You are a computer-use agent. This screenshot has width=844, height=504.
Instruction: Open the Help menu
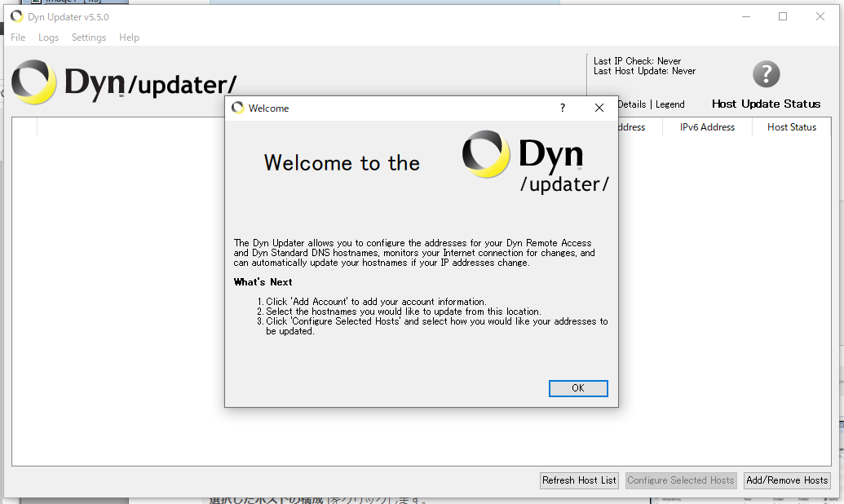tap(129, 38)
